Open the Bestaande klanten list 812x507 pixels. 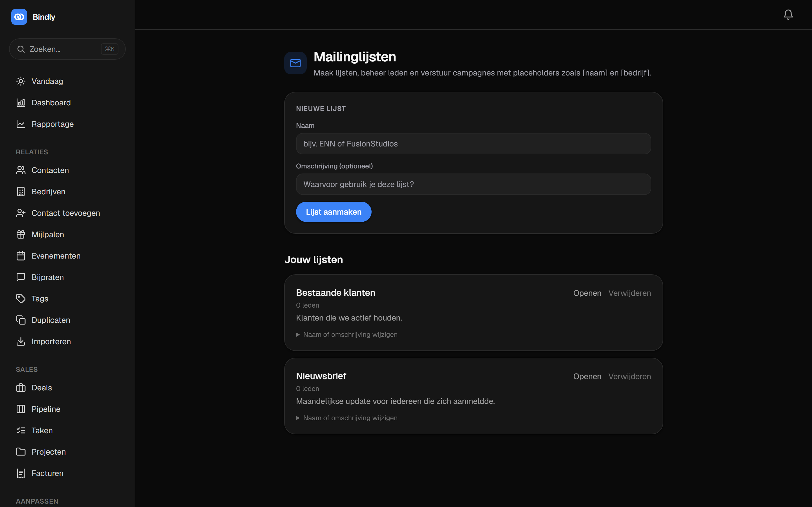pyautogui.click(x=587, y=293)
